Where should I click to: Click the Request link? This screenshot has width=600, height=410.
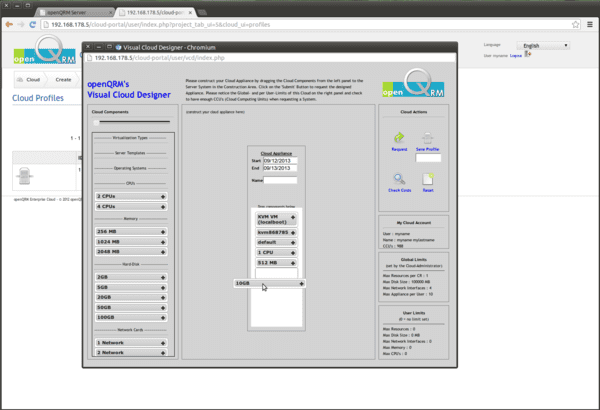coord(399,149)
